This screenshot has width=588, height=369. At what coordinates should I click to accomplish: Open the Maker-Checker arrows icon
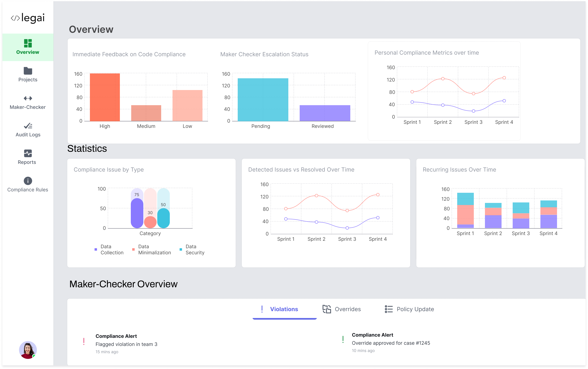28,98
